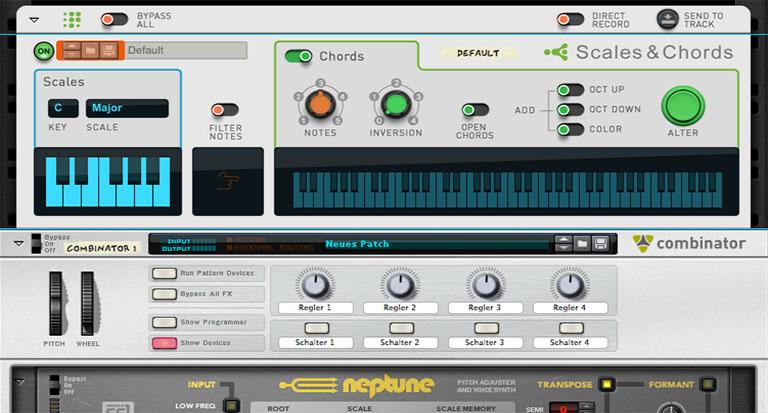The image size is (768, 413).
Task: Toggle the Oct Down switch
Action: click(x=570, y=110)
